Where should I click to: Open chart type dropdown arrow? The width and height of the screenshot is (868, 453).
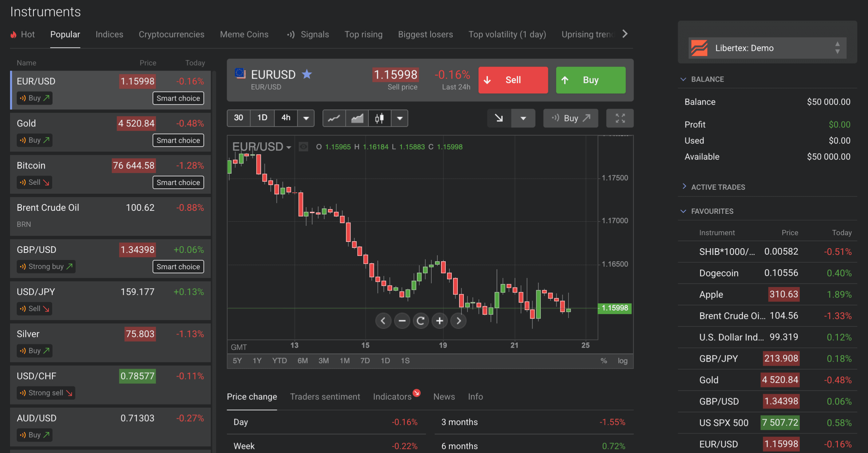400,118
